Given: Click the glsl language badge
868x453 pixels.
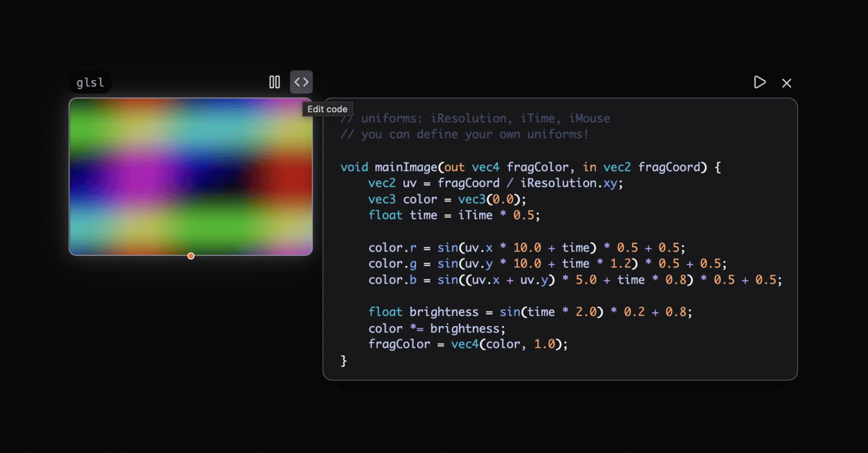Looking at the screenshot, I should 90,81.
